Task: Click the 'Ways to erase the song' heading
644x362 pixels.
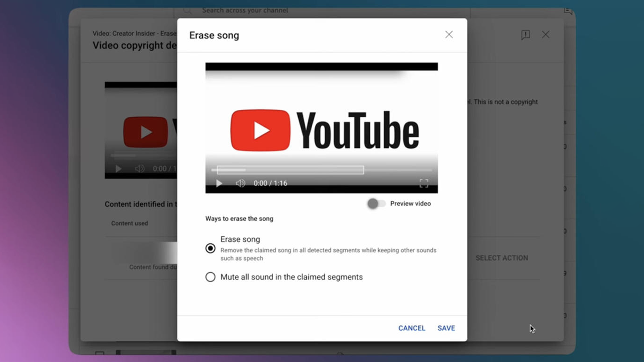Action: click(239, 218)
